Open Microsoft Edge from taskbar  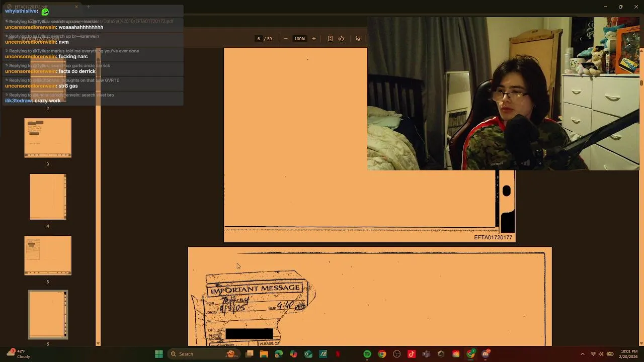pyautogui.click(x=279, y=354)
